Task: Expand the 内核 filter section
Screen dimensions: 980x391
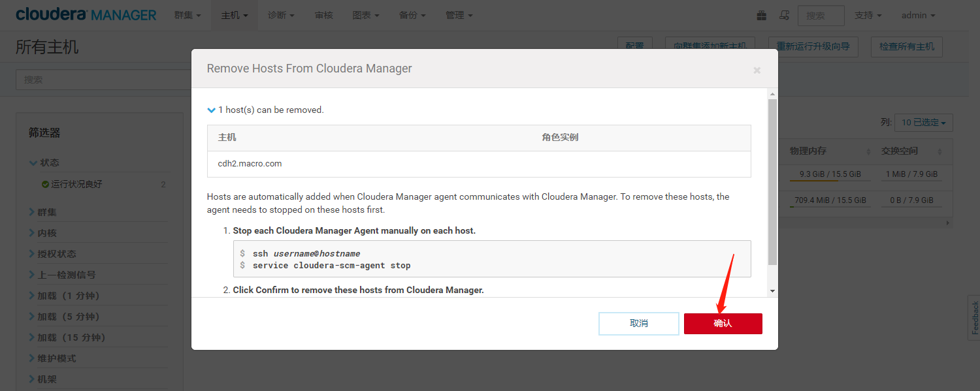Action: [x=43, y=233]
